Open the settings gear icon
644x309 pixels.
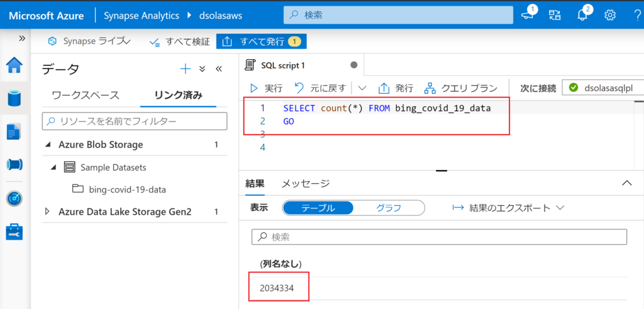click(609, 15)
